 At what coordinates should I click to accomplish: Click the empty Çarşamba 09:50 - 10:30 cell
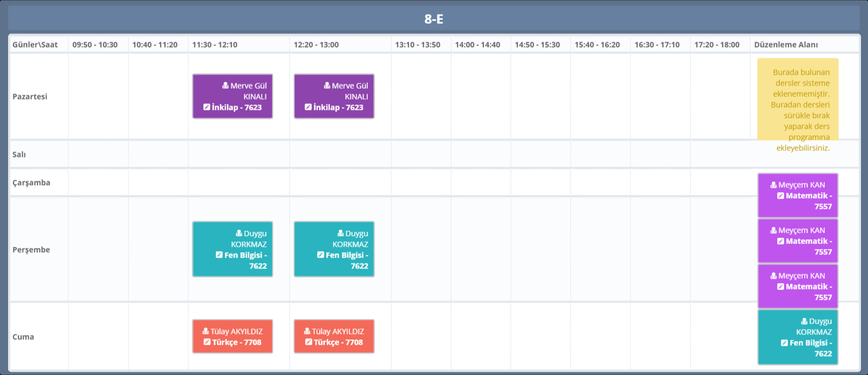pos(98,182)
